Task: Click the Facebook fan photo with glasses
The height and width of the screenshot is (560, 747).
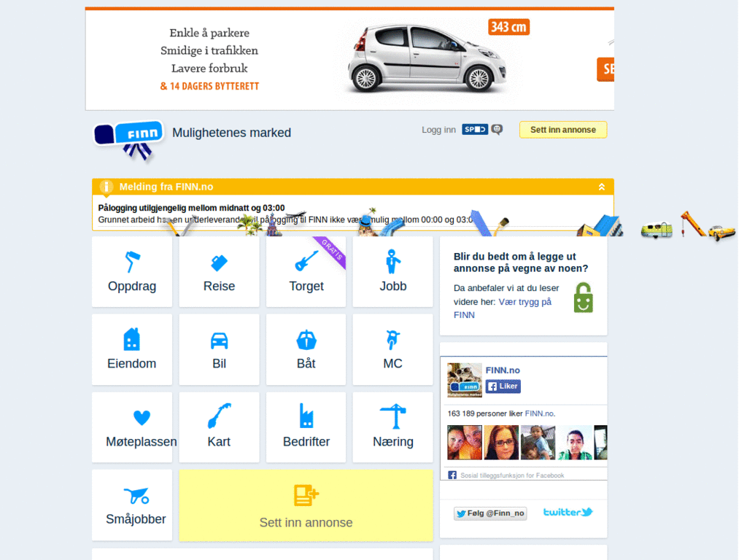Action: click(501, 443)
